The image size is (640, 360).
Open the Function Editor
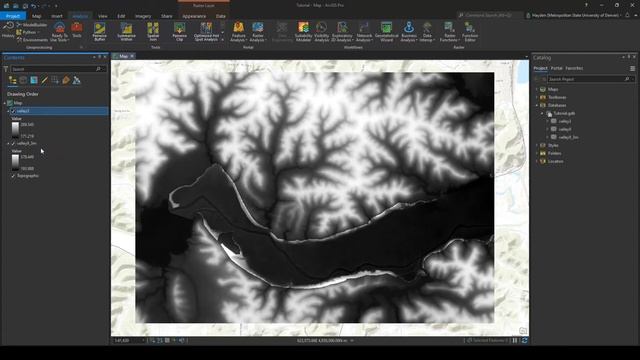point(470,32)
